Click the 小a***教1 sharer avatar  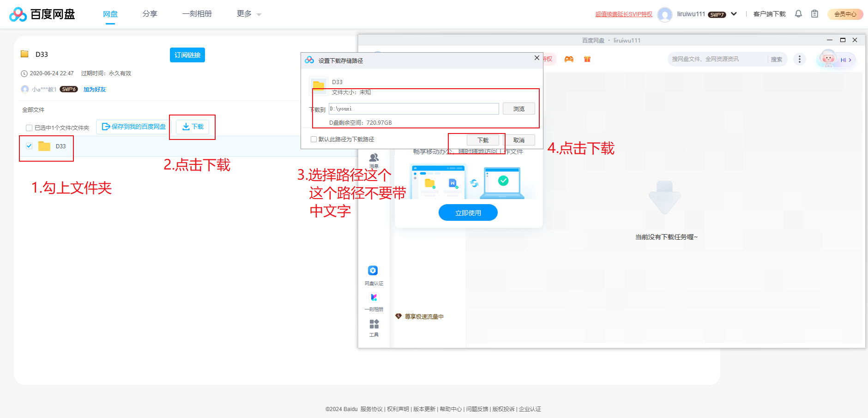(x=25, y=89)
